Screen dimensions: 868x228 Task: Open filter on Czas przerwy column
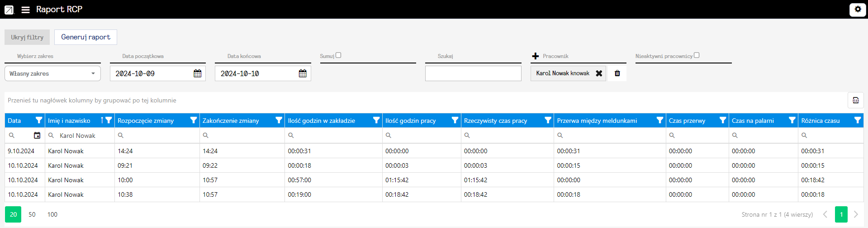(722, 121)
